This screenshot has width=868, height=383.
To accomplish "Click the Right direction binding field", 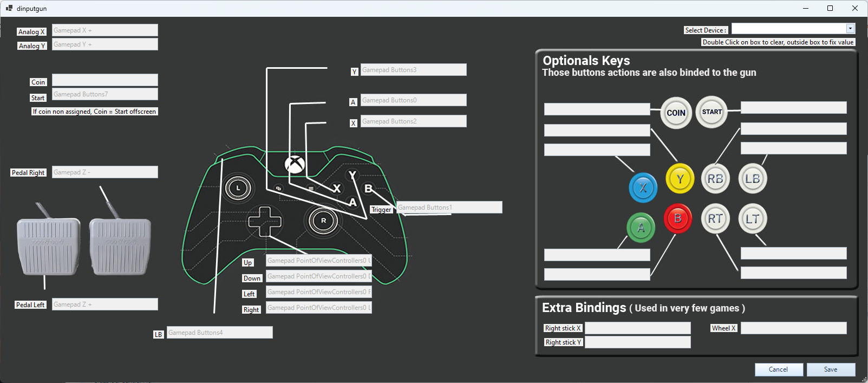I will [x=319, y=308].
